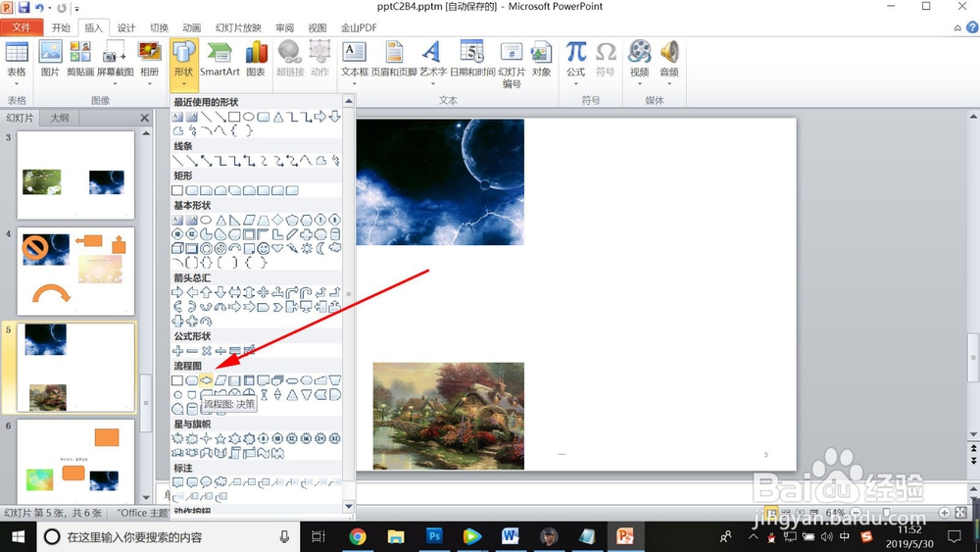Screen dimensions: 980x552
Task: Collapse the ribbon with the caret button
Action: pyautogui.click(x=957, y=27)
